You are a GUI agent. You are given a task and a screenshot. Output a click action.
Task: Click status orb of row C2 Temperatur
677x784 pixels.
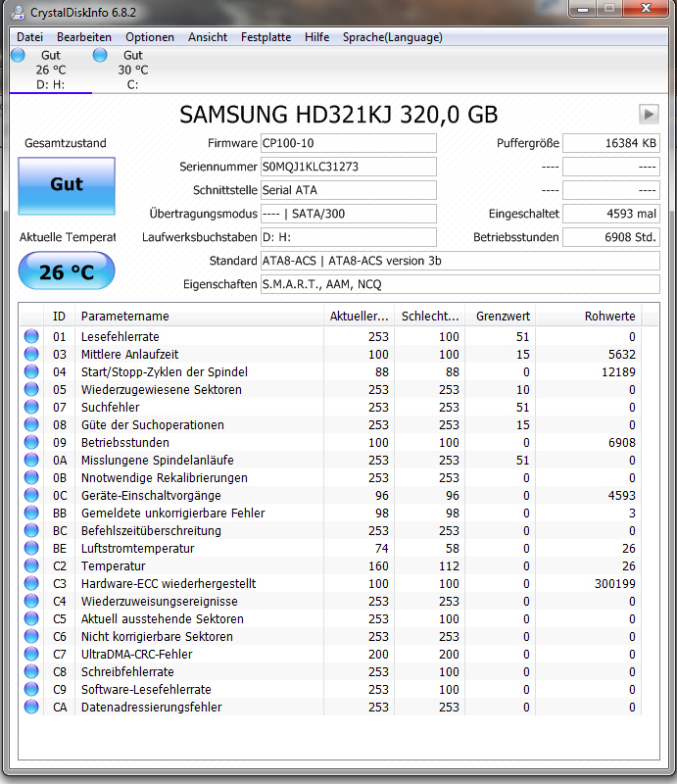31,566
